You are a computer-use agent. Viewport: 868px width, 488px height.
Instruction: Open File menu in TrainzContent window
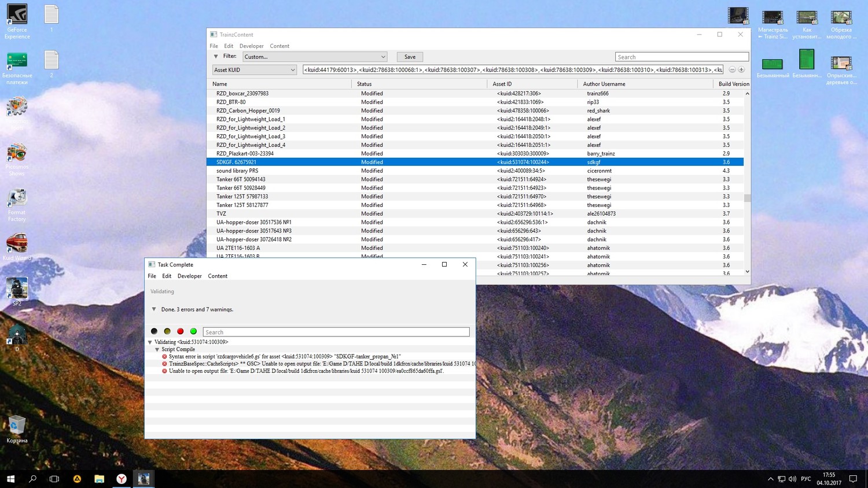pos(214,46)
